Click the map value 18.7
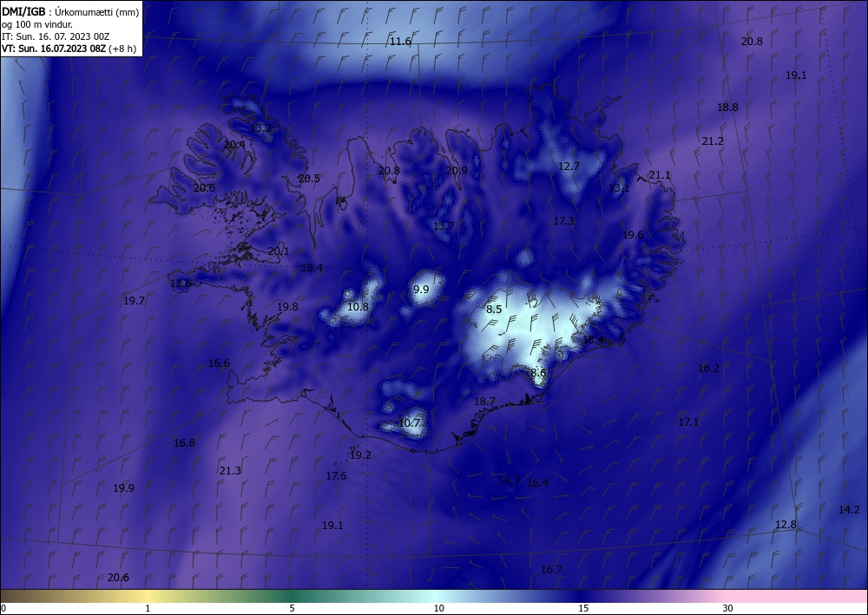The width and height of the screenshot is (868, 615). 484,402
